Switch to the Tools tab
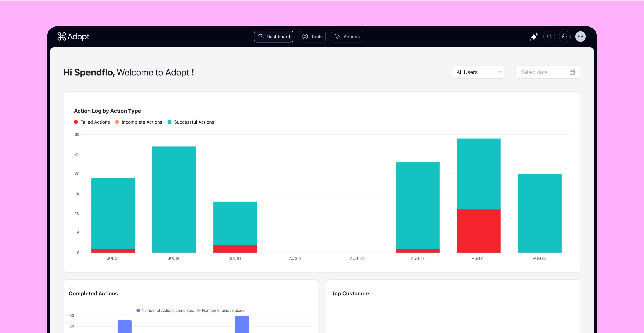Screen dimensions: 644x333 click(x=312, y=37)
